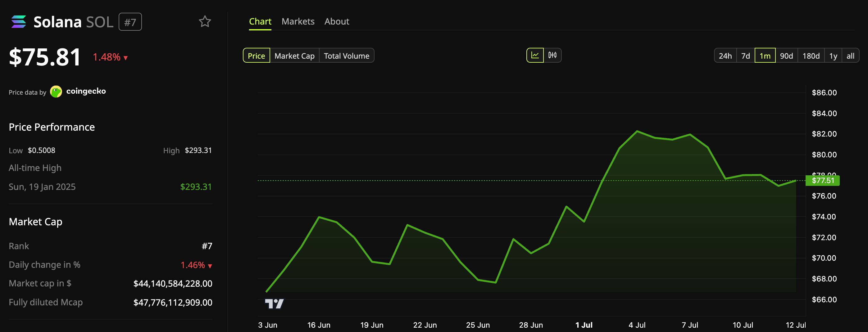The image size is (868, 332).
Task: Click the 25 Jun date axis label
Action: pyautogui.click(x=478, y=325)
